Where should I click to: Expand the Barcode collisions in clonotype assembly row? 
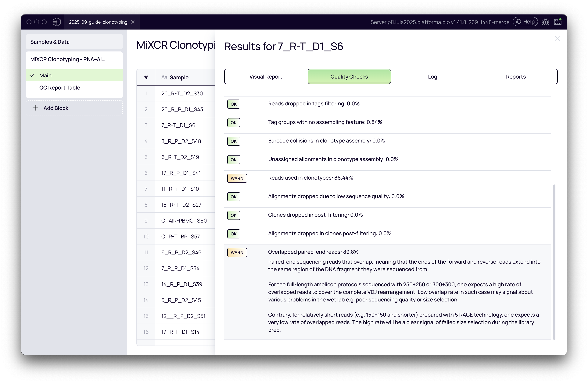point(326,141)
